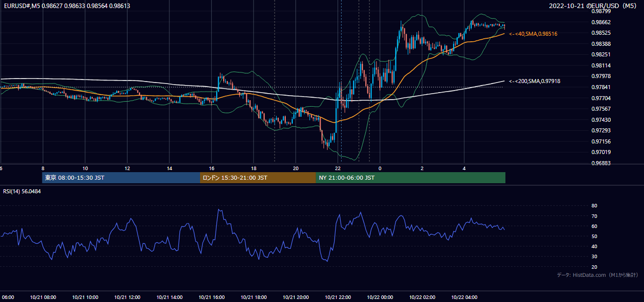This screenshot has height=302, width=644.
Task: Click bottom time label 10/21 18:00
Action: click(253, 297)
